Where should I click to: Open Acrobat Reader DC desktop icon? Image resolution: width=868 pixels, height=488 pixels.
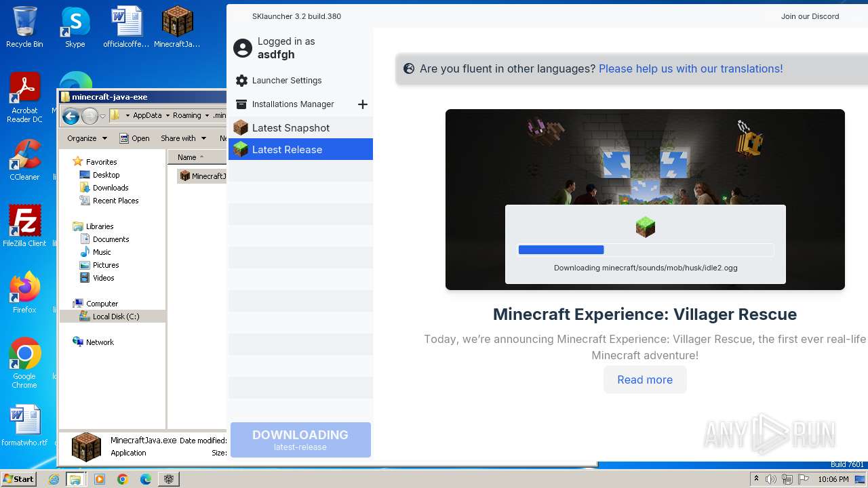[x=24, y=98]
